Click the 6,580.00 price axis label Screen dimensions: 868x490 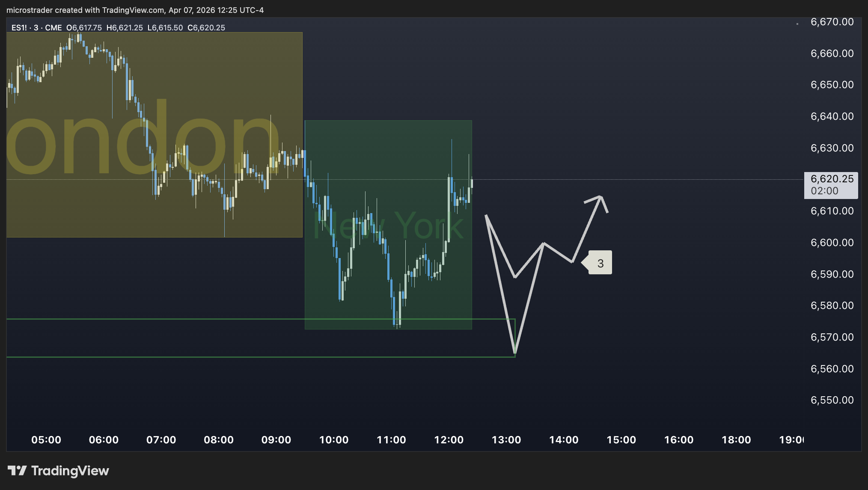pos(832,306)
